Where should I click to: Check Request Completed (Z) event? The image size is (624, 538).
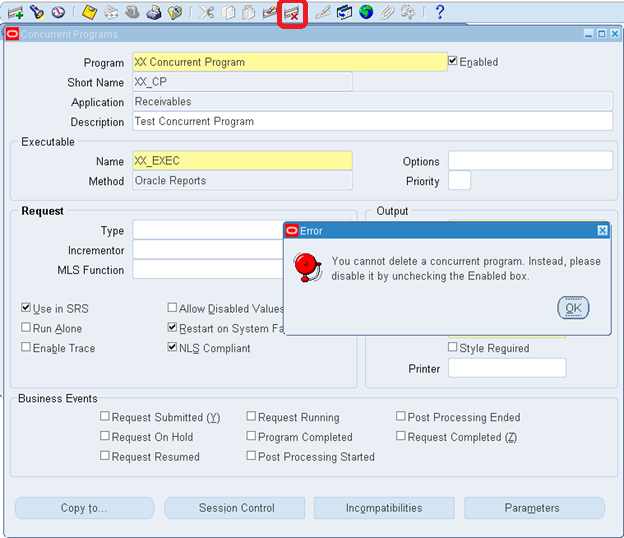point(401,436)
